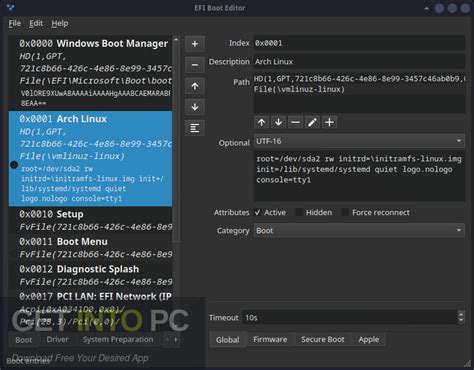Switch to the Driver entries tab

pyautogui.click(x=57, y=339)
